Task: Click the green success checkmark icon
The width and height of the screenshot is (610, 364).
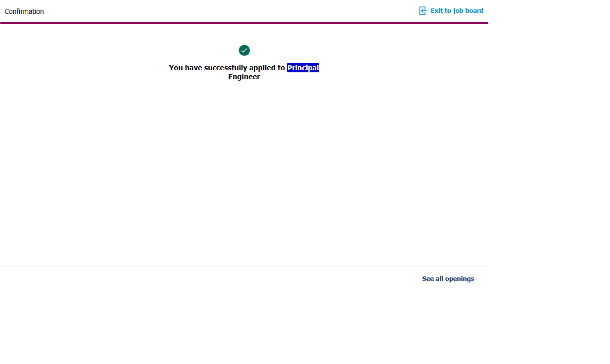Action: (244, 50)
